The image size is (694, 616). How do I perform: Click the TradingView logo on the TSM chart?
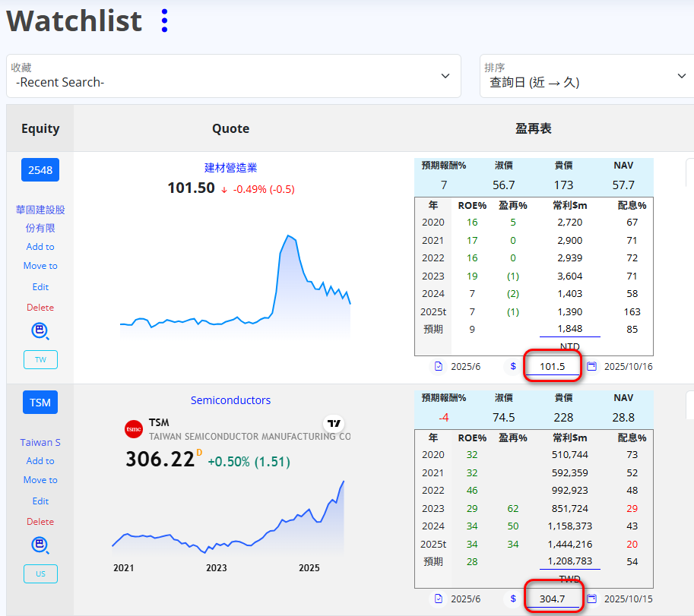point(333,424)
